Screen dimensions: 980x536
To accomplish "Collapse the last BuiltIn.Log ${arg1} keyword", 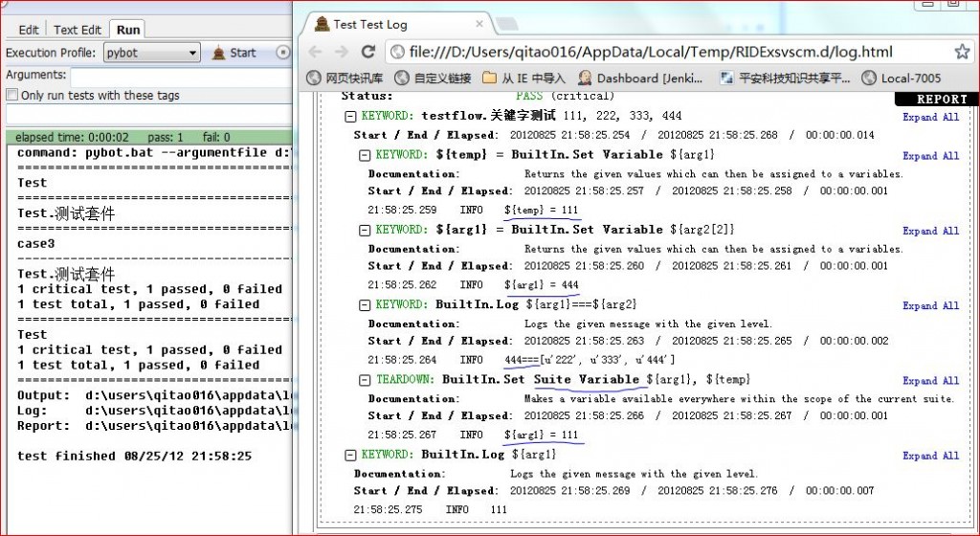I will 350,455.
